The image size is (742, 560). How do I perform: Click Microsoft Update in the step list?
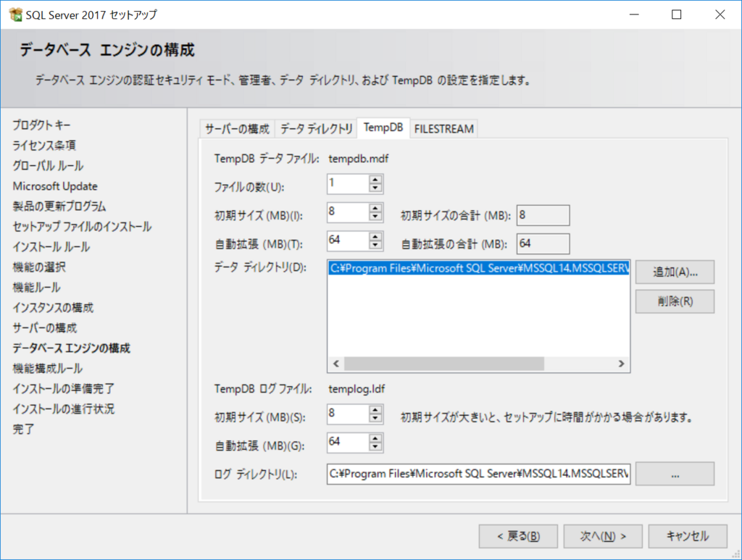[x=55, y=186]
